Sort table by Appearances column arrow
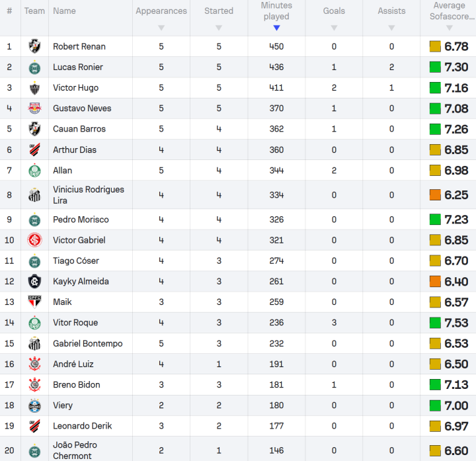The height and width of the screenshot is (461, 476). [x=161, y=28]
